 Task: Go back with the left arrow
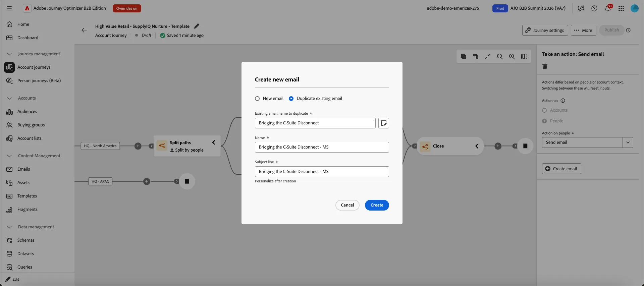pyautogui.click(x=84, y=30)
